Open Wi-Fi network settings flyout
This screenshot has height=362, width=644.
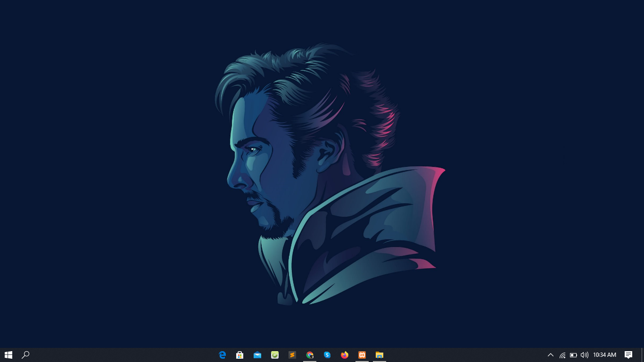562,355
